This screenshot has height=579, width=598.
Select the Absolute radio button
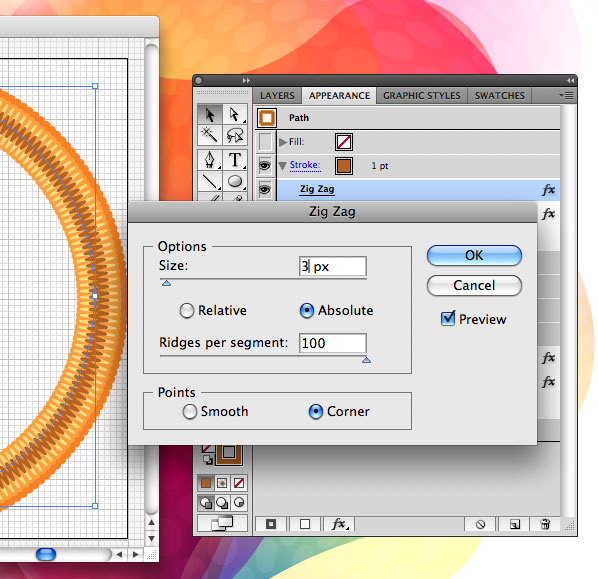click(307, 310)
